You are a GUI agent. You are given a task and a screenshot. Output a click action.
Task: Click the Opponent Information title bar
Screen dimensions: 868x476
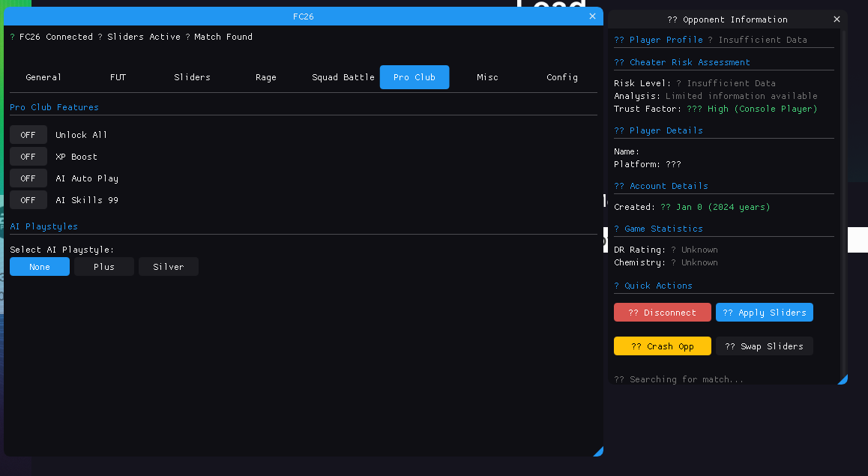[x=727, y=19]
